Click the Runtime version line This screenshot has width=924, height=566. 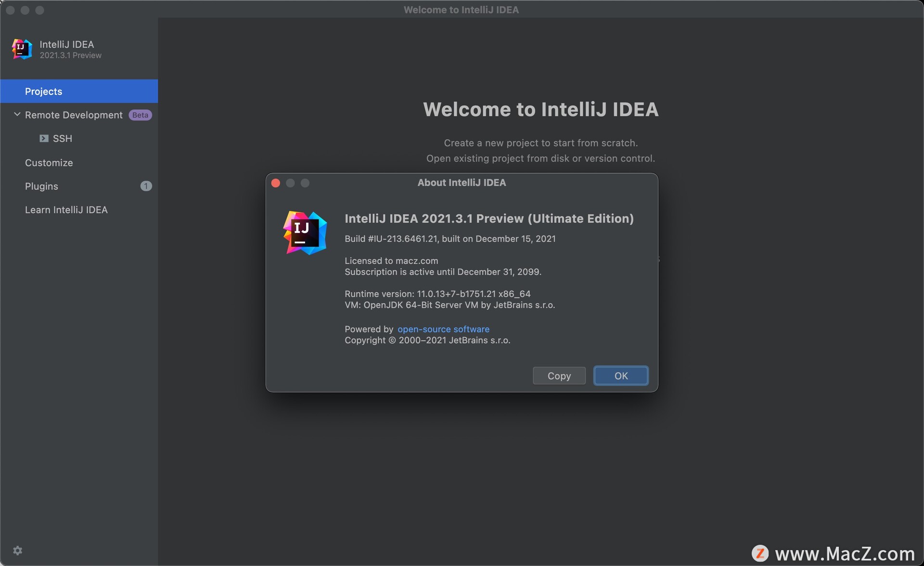(437, 294)
